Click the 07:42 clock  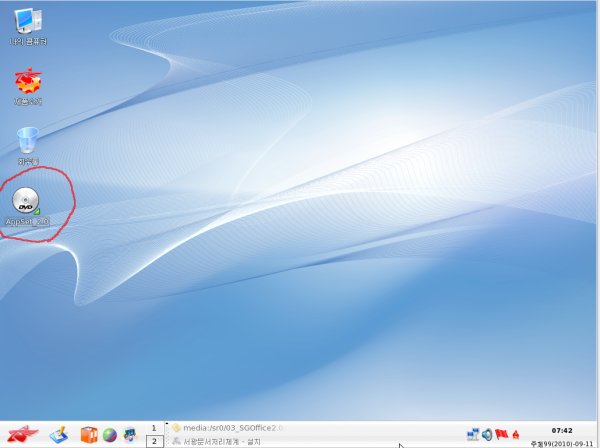(x=562, y=431)
